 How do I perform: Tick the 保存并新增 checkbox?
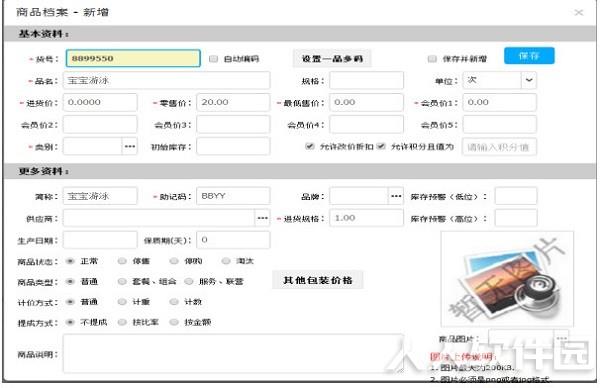(432, 59)
